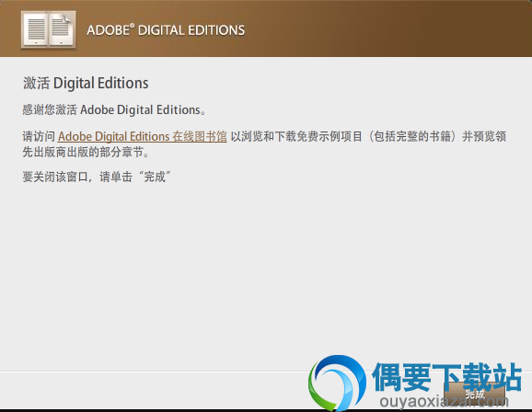Click the 完成 button to close the window

coord(474,395)
